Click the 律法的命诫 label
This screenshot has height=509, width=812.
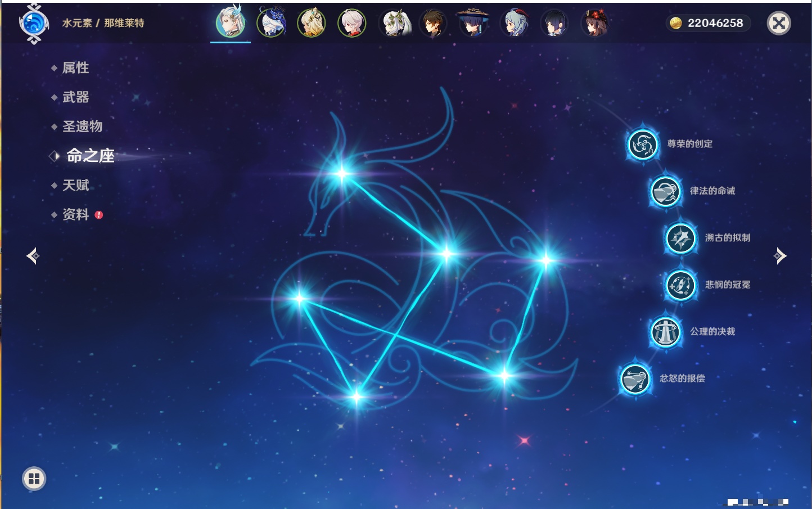point(712,191)
